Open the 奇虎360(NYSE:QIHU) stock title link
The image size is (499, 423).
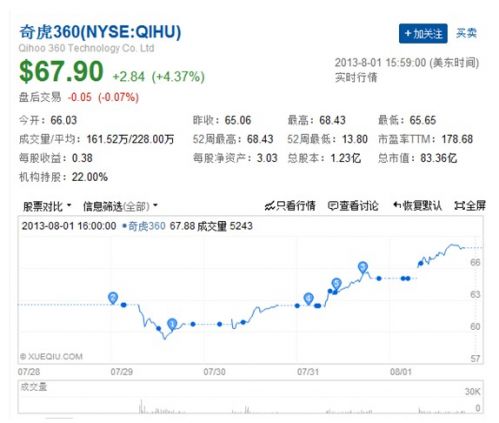pyautogui.click(x=100, y=32)
